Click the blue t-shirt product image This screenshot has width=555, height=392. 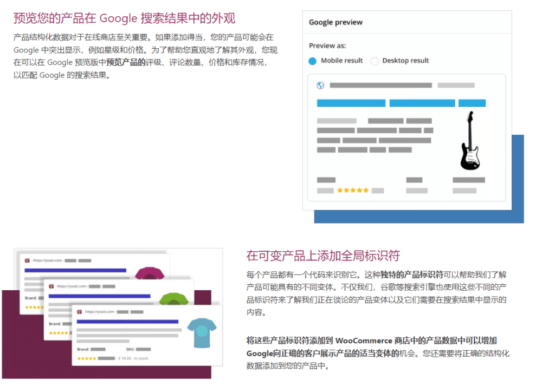202,333
